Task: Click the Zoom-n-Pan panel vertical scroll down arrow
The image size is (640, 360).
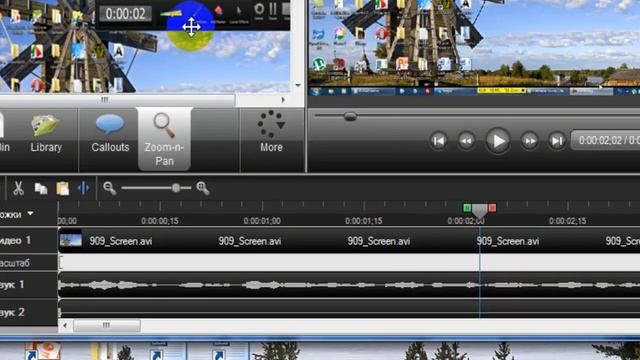Action: click(x=298, y=85)
